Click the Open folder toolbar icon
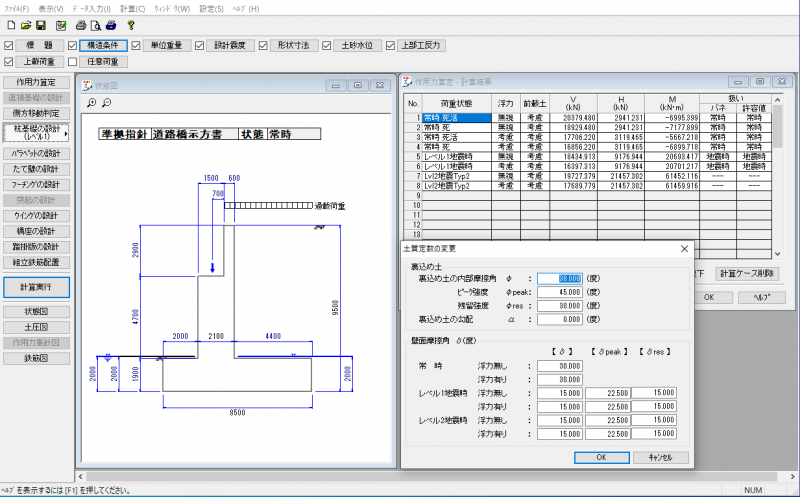Image resolution: width=800 pixels, height=497 pixels. click(26, 25)
